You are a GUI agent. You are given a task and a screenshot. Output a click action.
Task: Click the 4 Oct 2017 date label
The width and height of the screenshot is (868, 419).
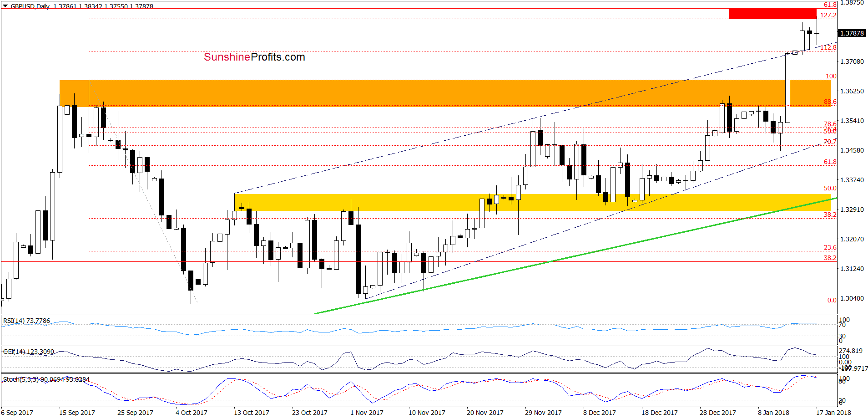[x=192, y=413]
